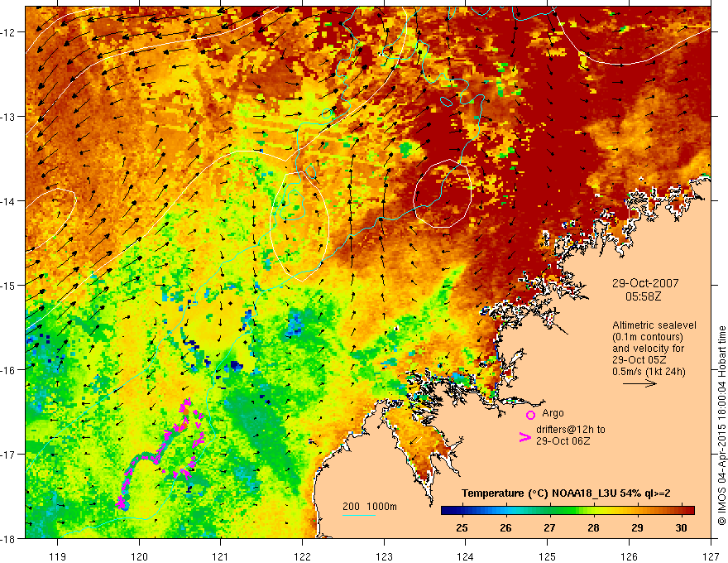Click longitude axis label 124
This screenshot has height=563, width=728.
(x=466, y=556)
